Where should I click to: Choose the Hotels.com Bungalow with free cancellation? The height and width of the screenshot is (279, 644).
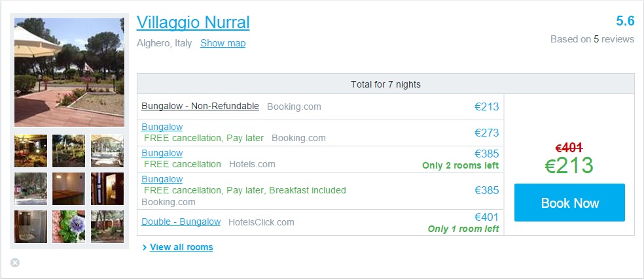point(162,153)
